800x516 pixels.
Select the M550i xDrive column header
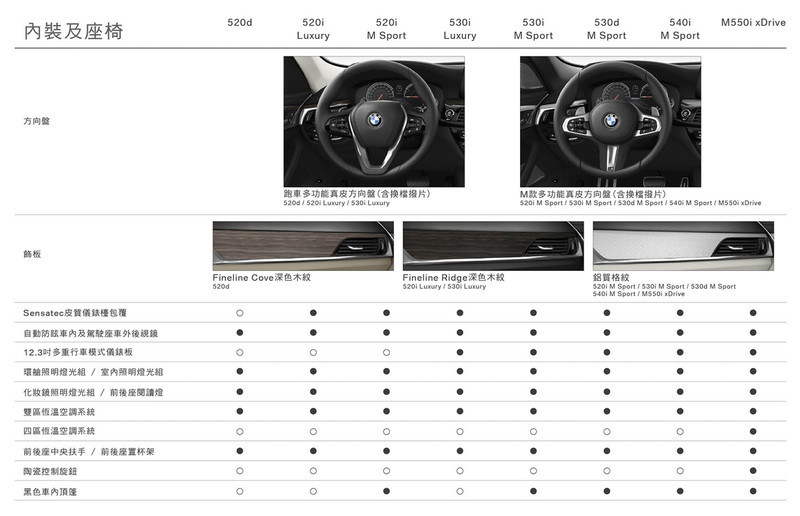pyautogui.click(x=753, y=22)
